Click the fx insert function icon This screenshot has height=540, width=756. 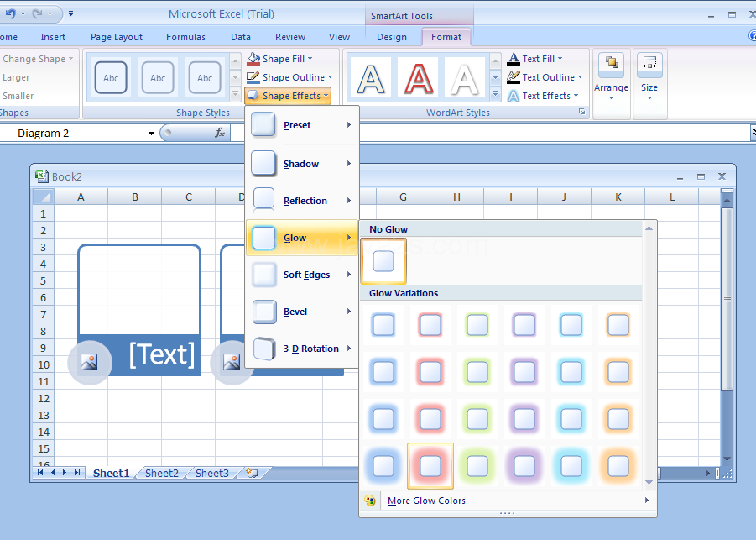[220, 133]
